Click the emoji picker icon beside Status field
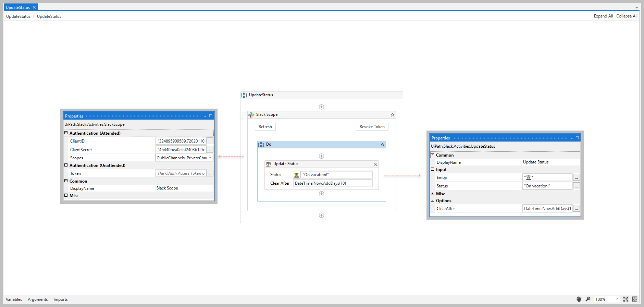This screenshot has height=307, width=644. [297, 175]
